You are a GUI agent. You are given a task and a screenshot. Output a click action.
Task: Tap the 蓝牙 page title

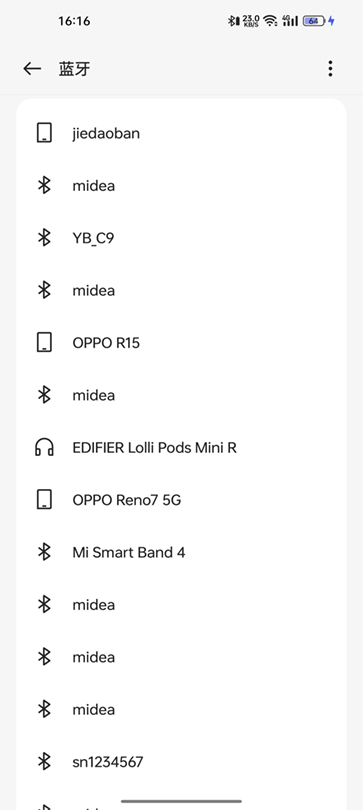point(74,69)
